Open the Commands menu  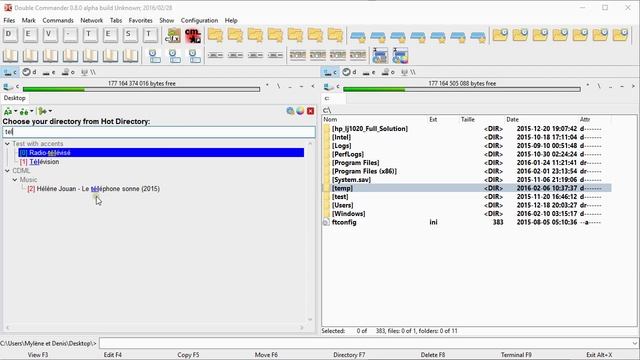click(x=58, y=20)
